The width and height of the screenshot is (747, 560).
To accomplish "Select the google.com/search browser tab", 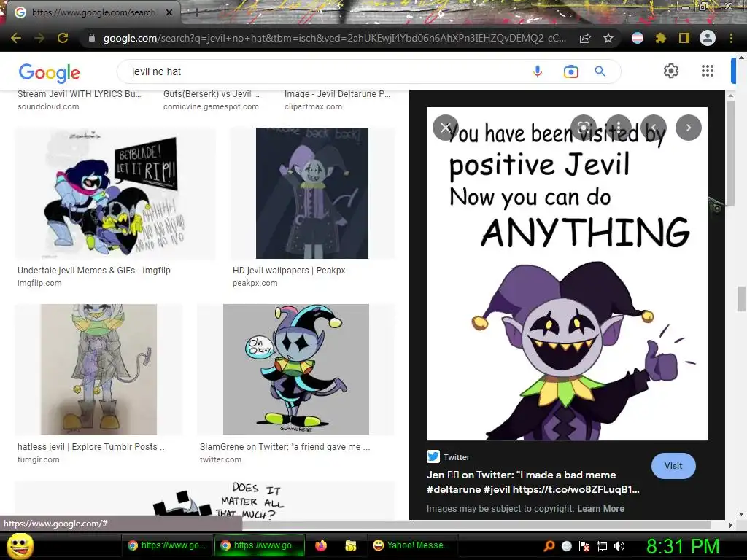I will pos(93,12).
